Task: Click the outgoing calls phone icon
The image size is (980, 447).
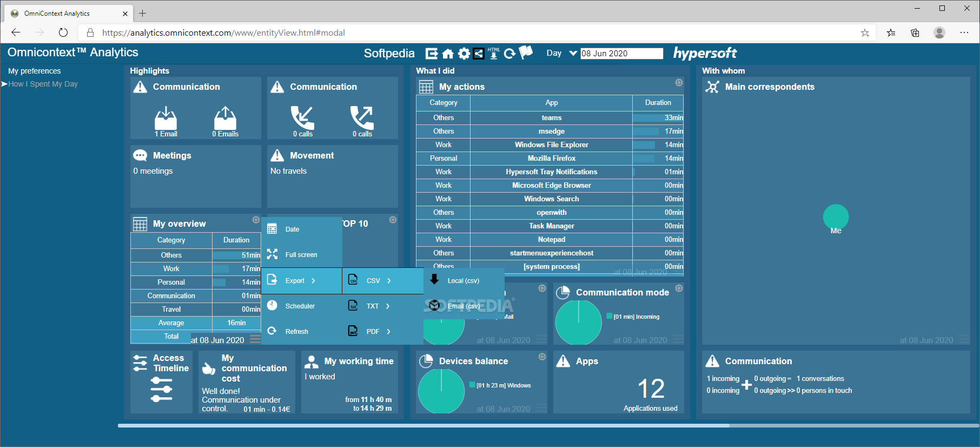Action: coord(362,118)
